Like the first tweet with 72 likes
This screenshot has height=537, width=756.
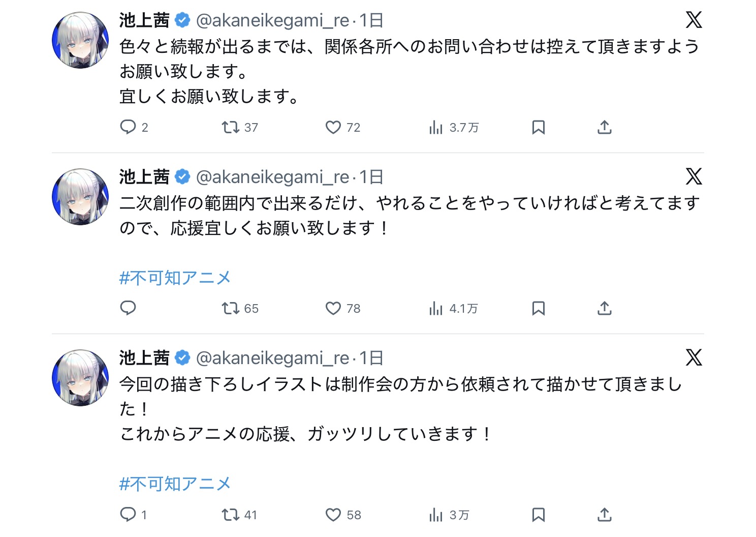point(333,127)
